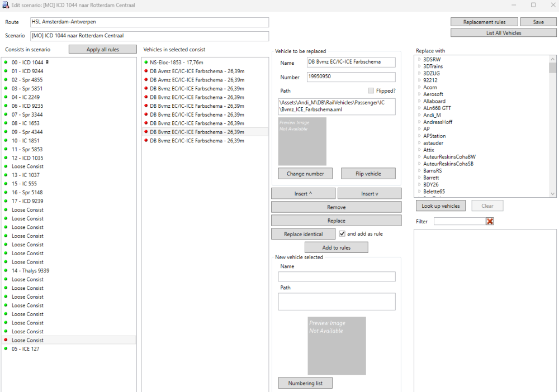
Task: Click the green dot next to NS-Eloc-1853
Action: pos(146,63)
